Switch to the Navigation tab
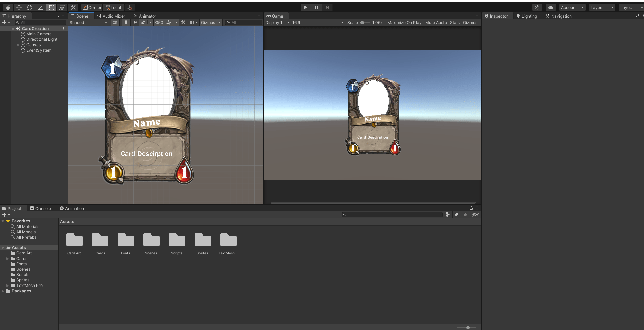The image size is (644, 330). (559, 16)
